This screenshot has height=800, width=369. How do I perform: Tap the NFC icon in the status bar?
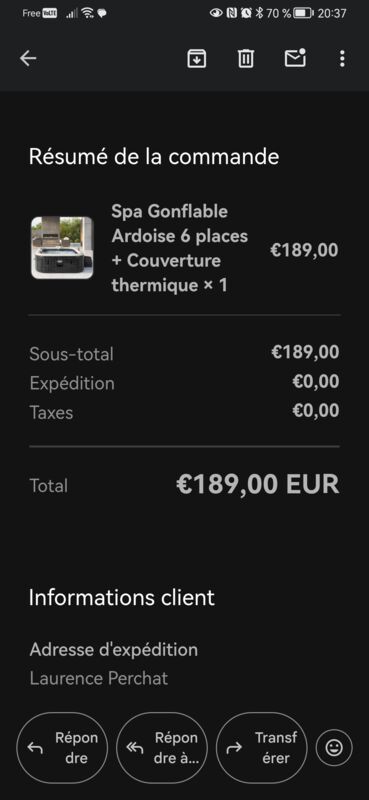(x=232, y=13)
